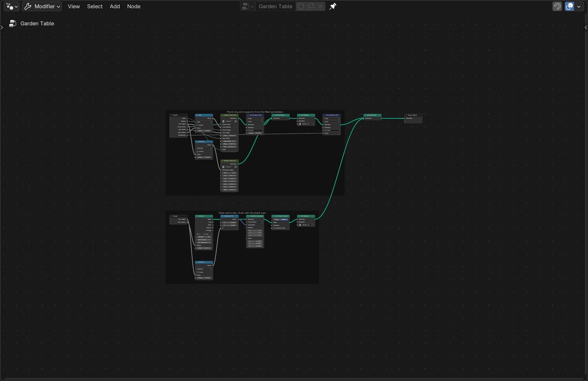This screenshot has height=381, width=588.
Task: Click the duplicate node group icon in header
Action: [x=311, y=6]
